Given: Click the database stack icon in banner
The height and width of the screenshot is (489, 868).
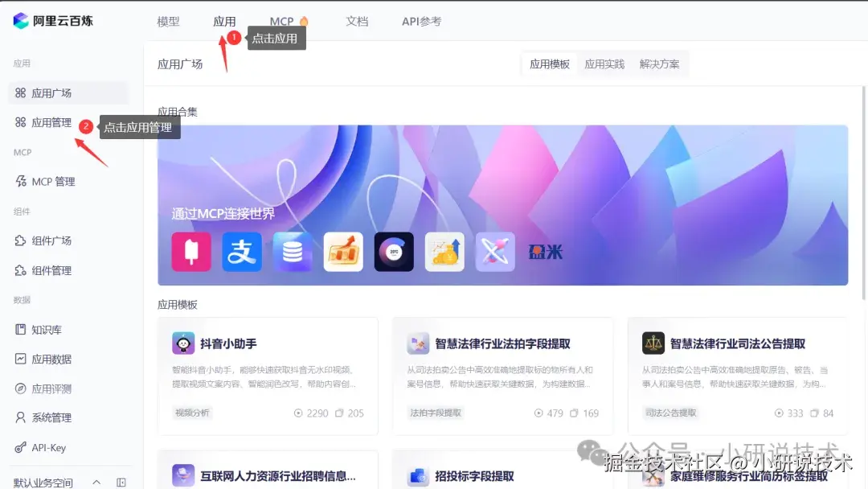Looking at the screenshot, I should [293, 252].
